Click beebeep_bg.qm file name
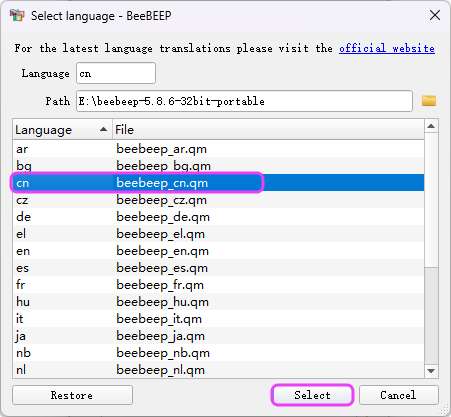This screenshot has width=451, height=417. [x=164, y=166]
